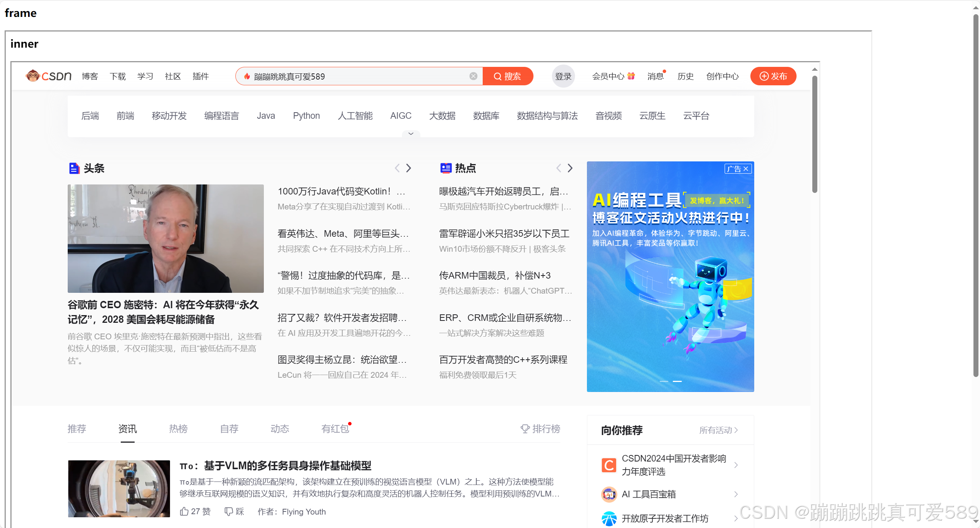
Task: Click the 开放原子开发者工作坊 icon
Action: [609, 518]
